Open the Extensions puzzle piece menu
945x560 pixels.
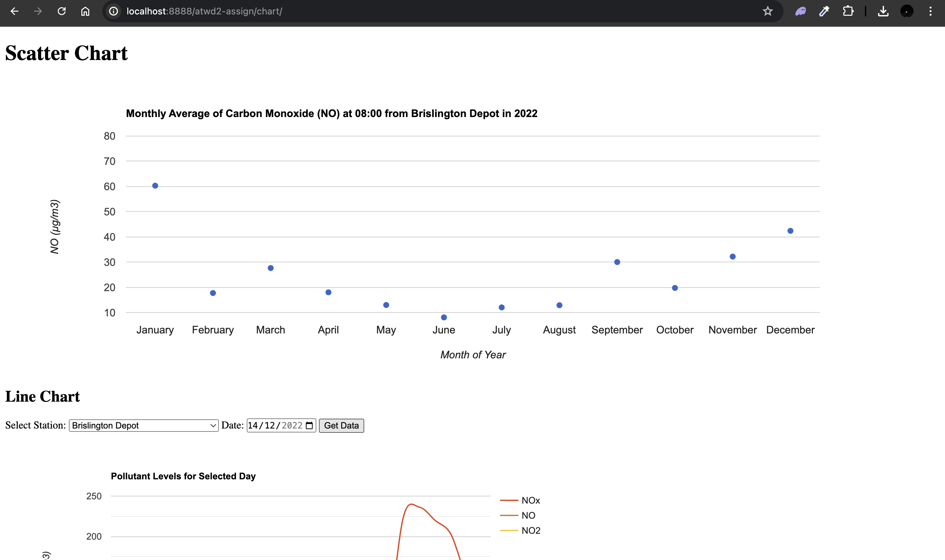pos(848,11)
